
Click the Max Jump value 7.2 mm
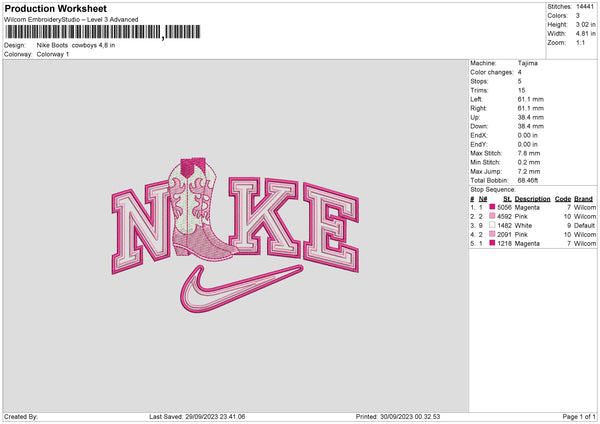pos(529,171)
